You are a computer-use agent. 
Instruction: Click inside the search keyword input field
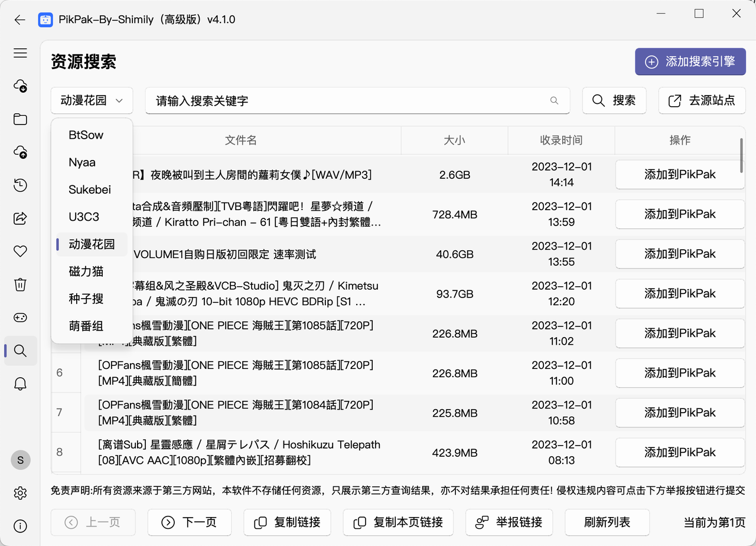(x=357, y=100)
